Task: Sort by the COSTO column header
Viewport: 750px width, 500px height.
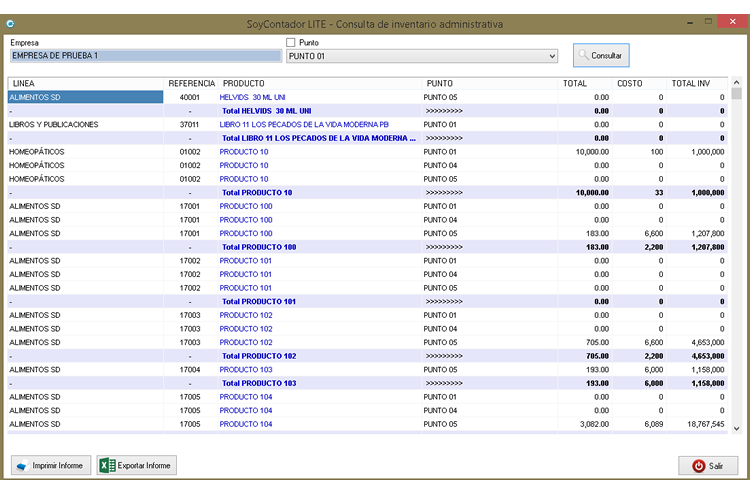Action: (639, 83)
